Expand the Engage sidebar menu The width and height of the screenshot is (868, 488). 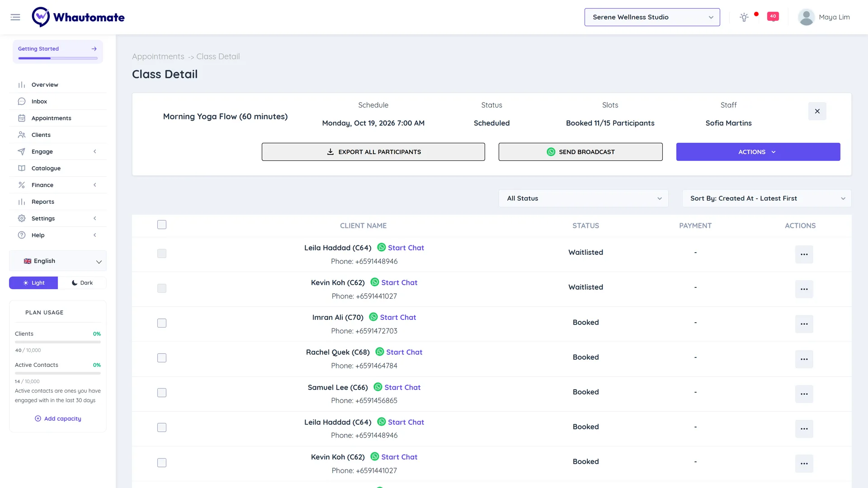[x=58, y=151]
